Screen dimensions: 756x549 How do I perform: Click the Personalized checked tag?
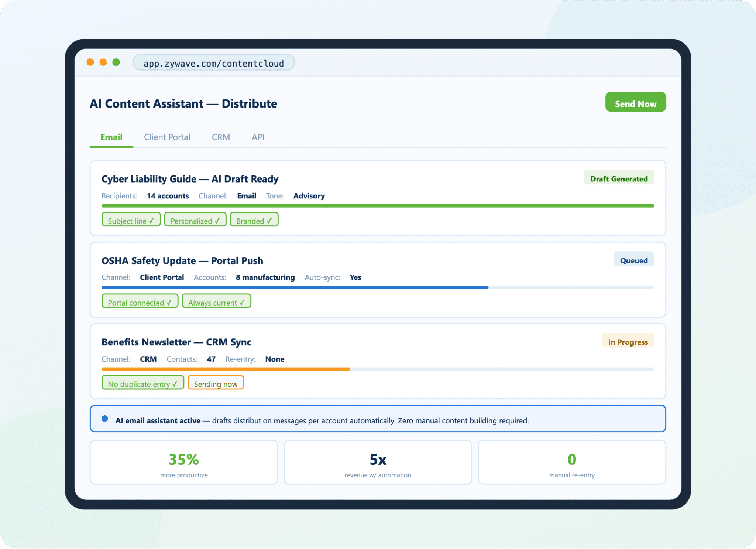(x=195, y=220)
